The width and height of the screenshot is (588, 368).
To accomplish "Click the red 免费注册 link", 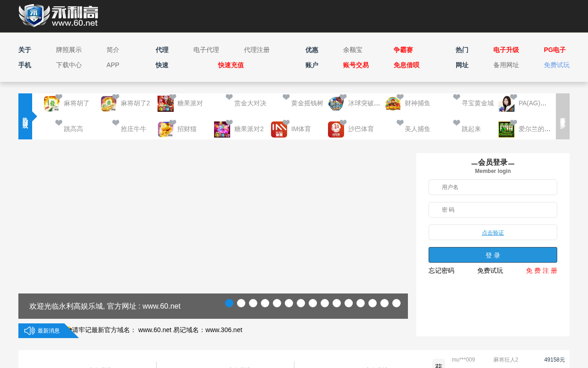I will [x=542, y=271].
